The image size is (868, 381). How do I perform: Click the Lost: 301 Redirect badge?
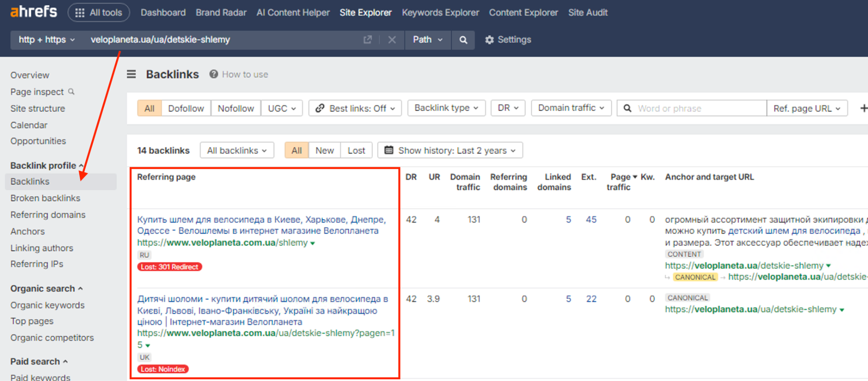point(170,267)
